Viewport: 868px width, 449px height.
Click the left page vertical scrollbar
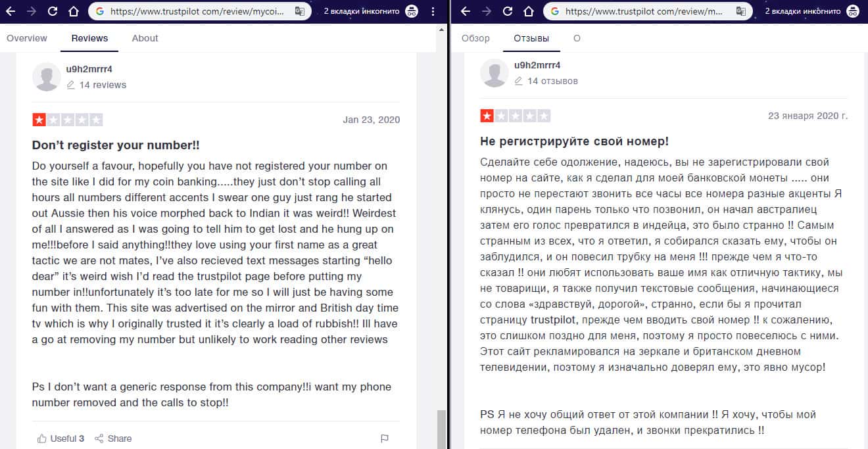[x=441, y=427]
